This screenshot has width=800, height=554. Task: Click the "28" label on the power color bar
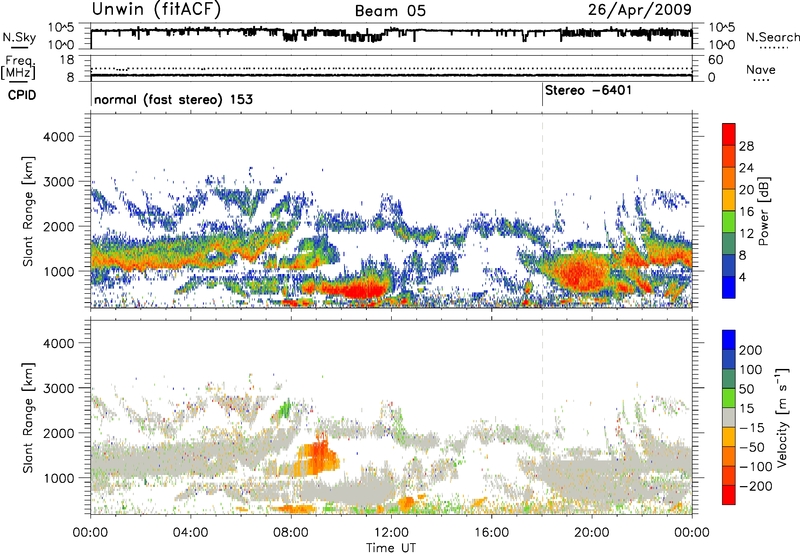tap(746, 146)
